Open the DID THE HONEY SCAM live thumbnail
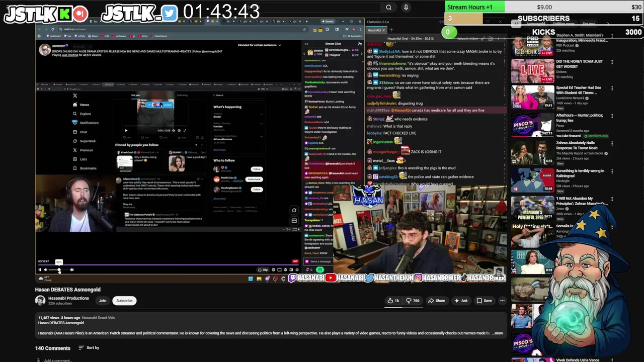This screenshot has height=362, width=644. [532, 71]
